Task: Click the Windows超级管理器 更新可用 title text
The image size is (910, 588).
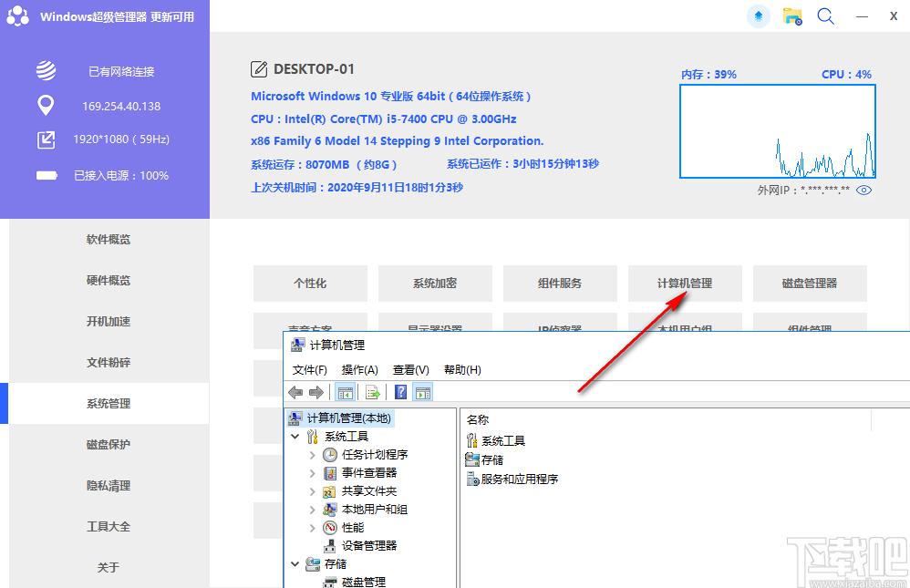Action: tap(118, 16)
